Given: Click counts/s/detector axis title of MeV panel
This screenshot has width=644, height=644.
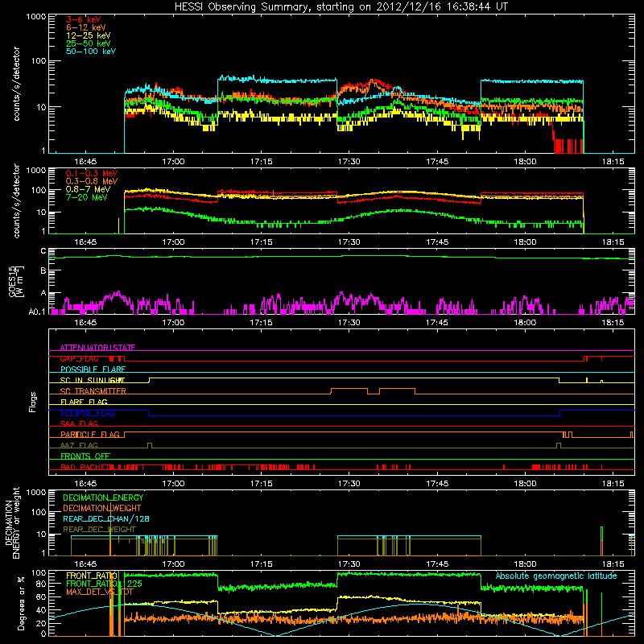Looking at the screenshot, I should [16, 200].
